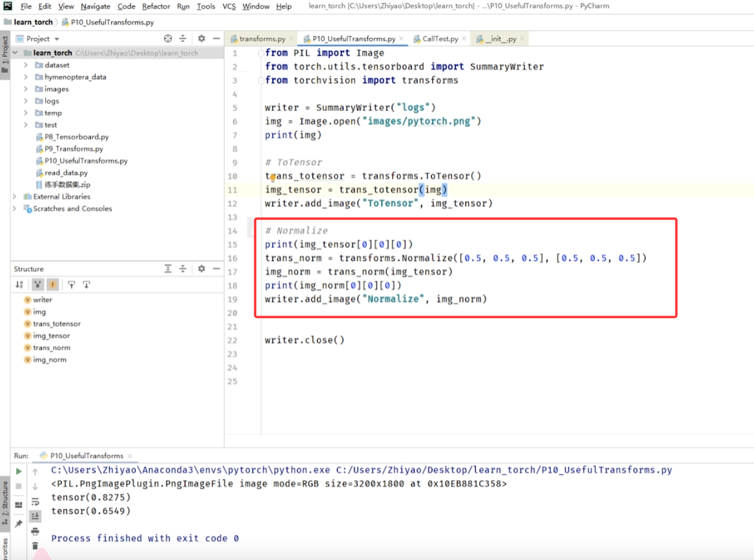This screenshot has height=560, width=754.
Task: Expand the test folder
Action: click(26, 125)
